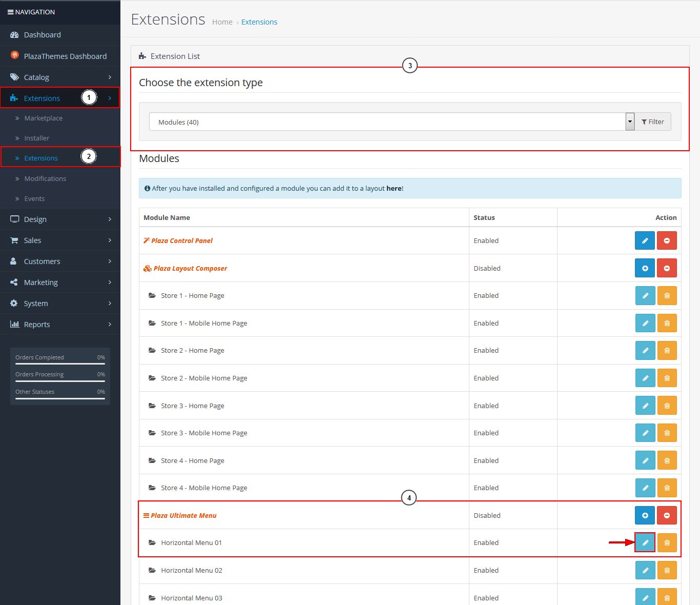Open Events submenu item

[x=60, y=198]
